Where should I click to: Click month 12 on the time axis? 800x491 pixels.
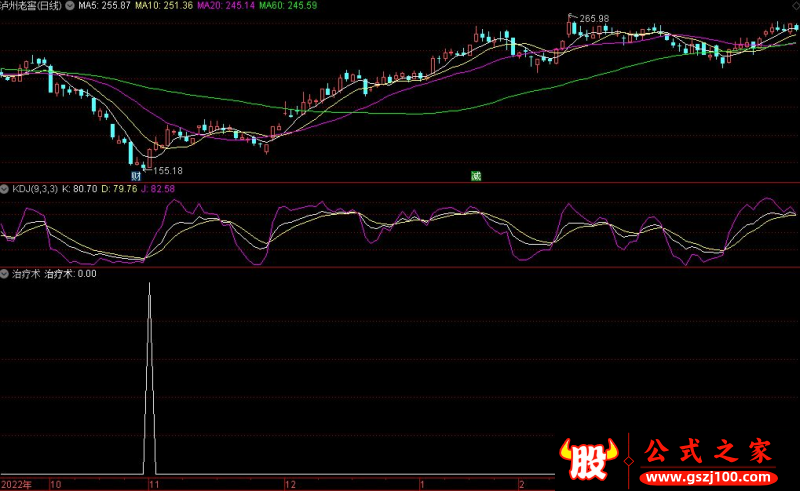(x=289, y=484)
